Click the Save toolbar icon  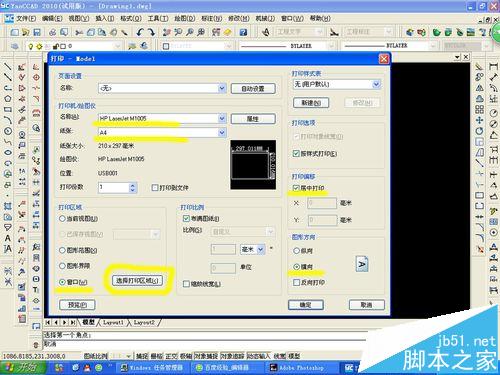(37, 32)
